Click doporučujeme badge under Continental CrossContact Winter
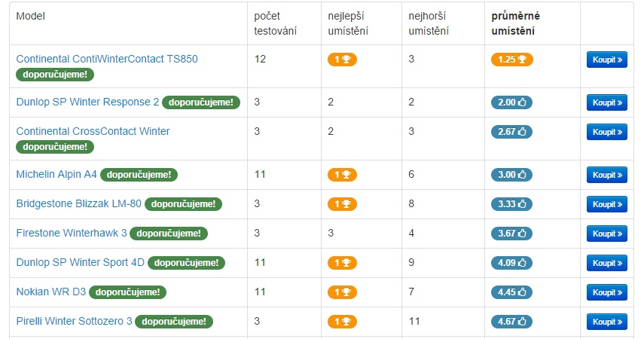 (55, 147)
